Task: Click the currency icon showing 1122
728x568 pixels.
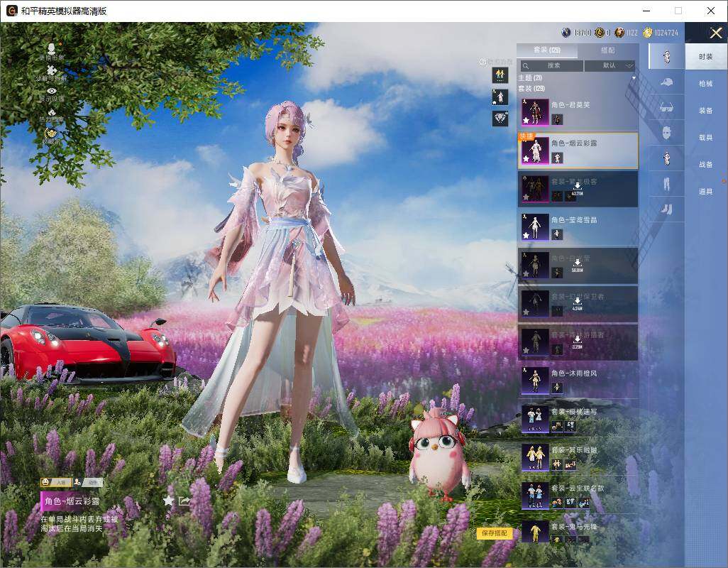Action: coord(619,33)
